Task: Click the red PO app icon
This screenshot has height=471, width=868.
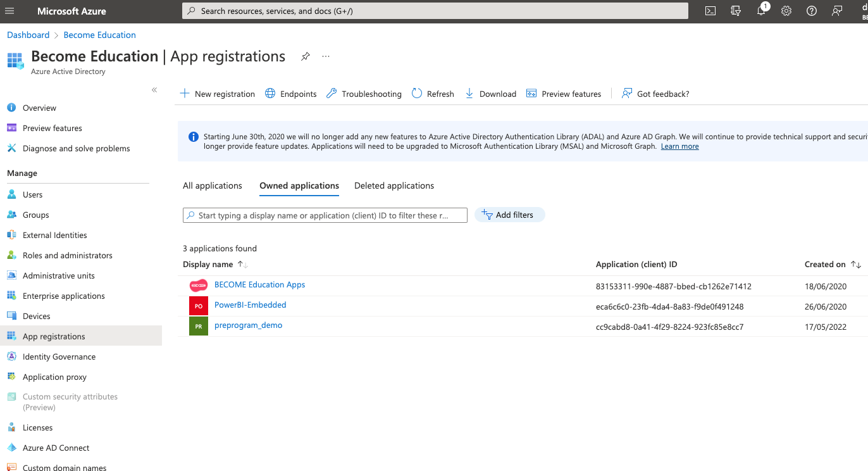Action: [x=199, y=306]
